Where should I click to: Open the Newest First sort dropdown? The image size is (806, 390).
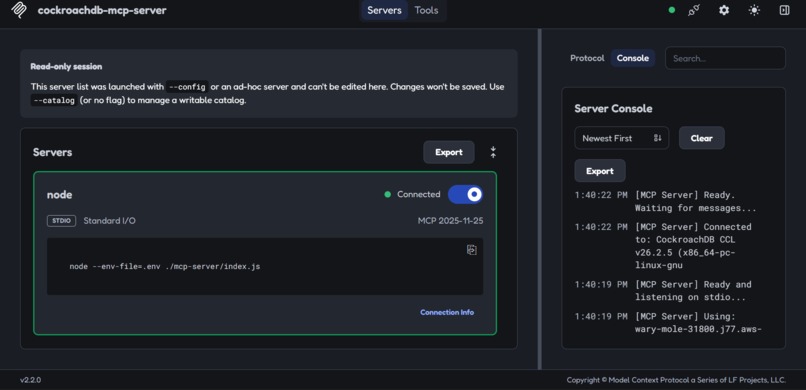pyautogui.click(x=621, y=138)
